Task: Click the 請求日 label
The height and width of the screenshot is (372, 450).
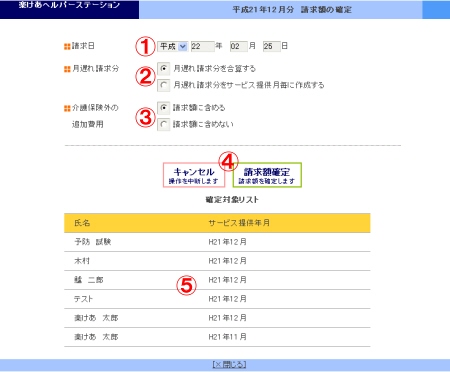Action: click(83, 46)
